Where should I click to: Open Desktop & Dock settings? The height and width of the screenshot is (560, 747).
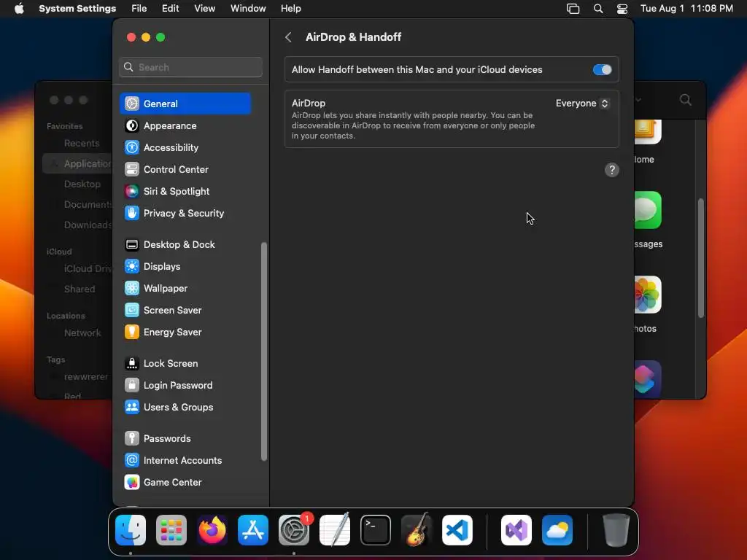185,245
